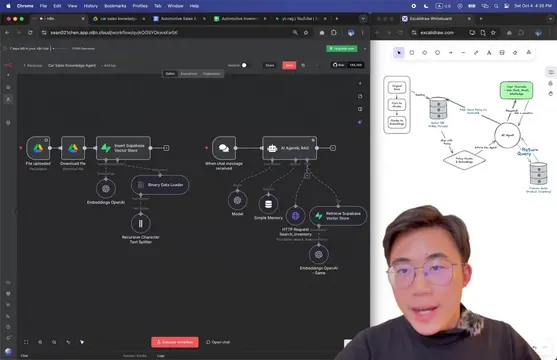This screenshot has height=360, width=557.
Task: Select the Excalidraw image insert tool
Action: (502, 53)
